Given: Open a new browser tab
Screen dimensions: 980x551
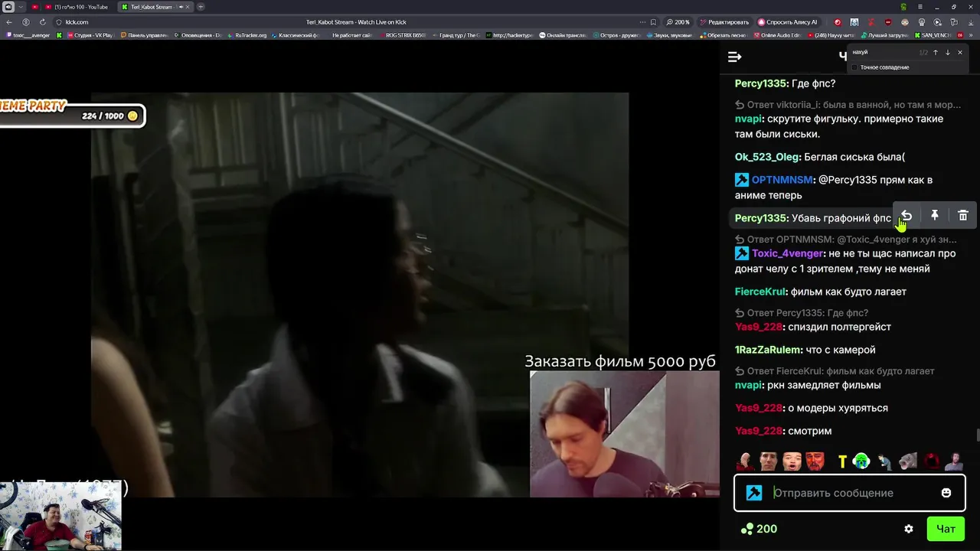Looking at the screenshot, I should pos(201,7).
